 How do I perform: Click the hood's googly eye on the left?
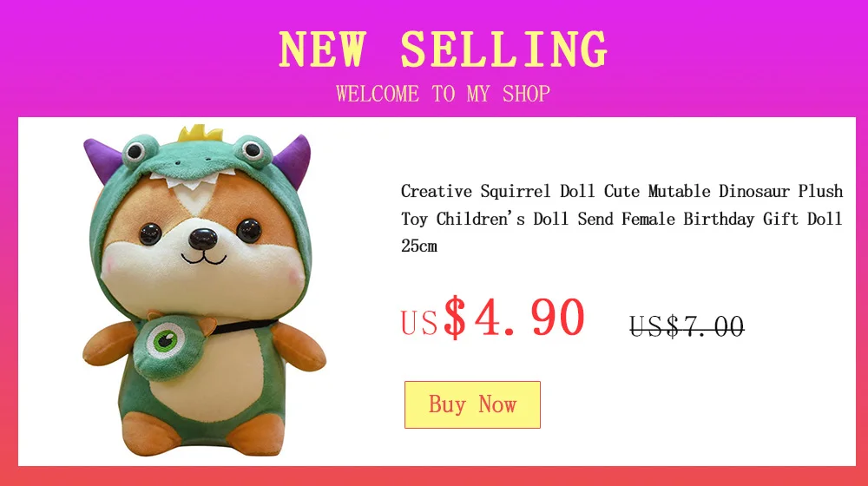point(135,151)
